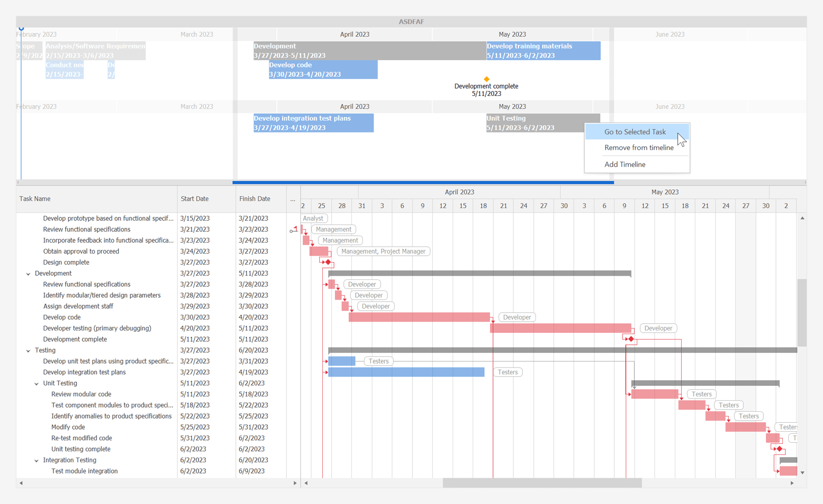823x504 pixels.
Task: Click the Development summary bar in Gantt
Action: point(480,273)
